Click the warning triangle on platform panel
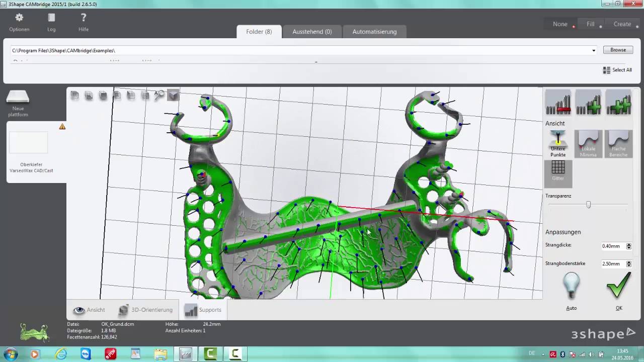Screen dimensions: 644x362 [62, 127]
